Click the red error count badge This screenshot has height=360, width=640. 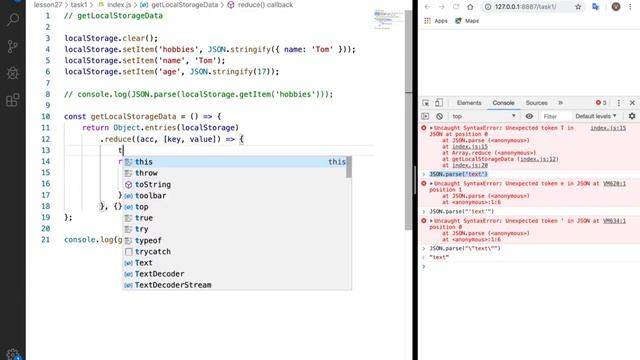point(601,103)
